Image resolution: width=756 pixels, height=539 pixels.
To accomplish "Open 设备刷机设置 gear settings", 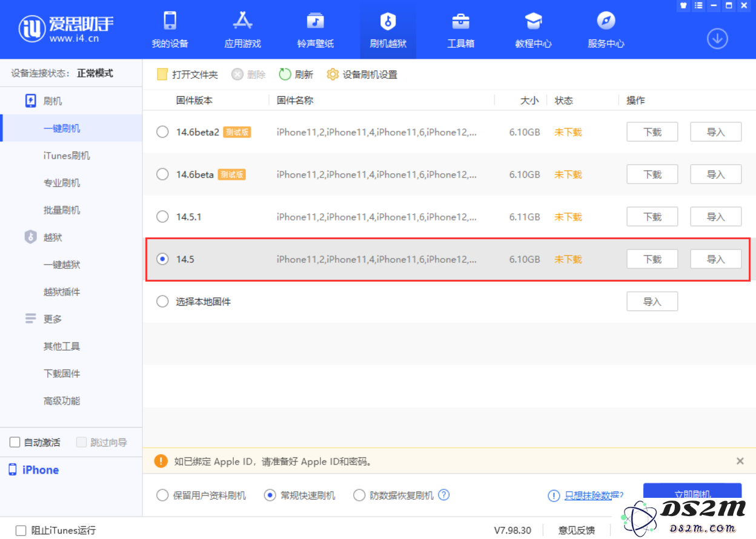I will (x=362, y=74).
